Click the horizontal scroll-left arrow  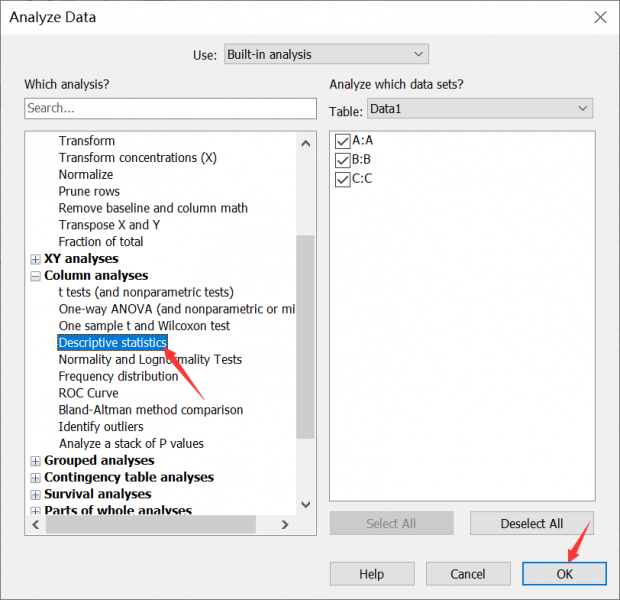[x=36, y=525]
